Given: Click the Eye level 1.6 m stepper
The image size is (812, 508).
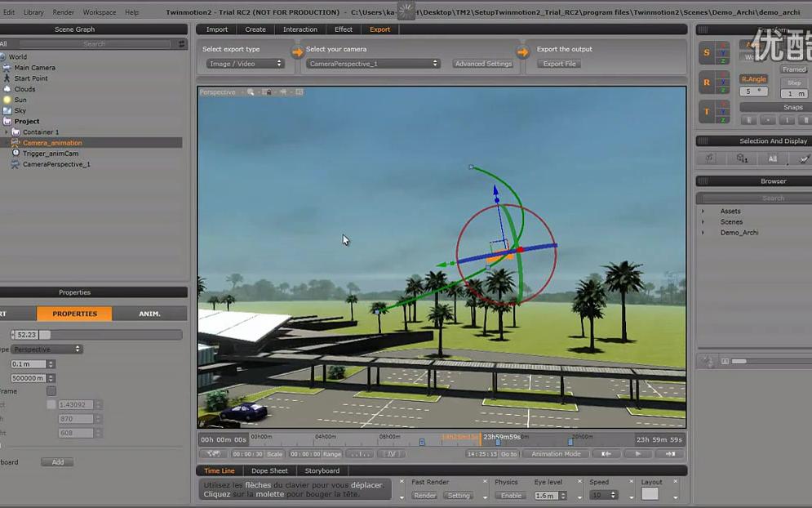Looking at the screenshot, I should pyautogui.click(x=563, y=496).
